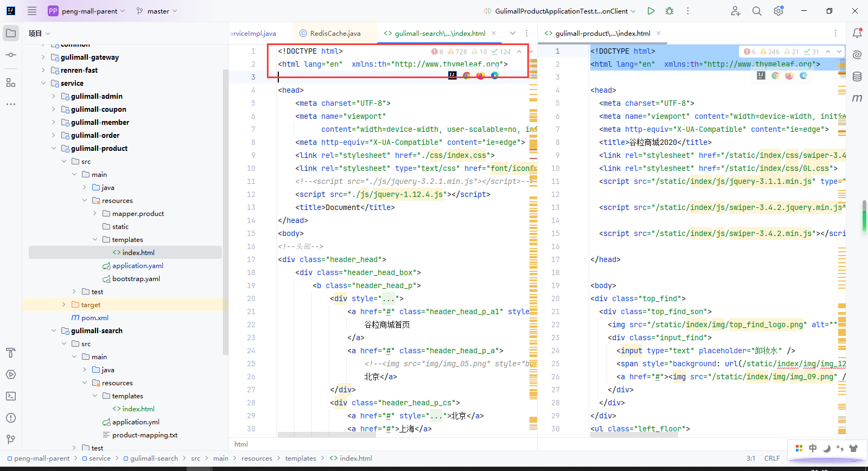868x471 pixels.
Task: Open left editor preview in Chrome browser
Action: [x=467, y=75]
